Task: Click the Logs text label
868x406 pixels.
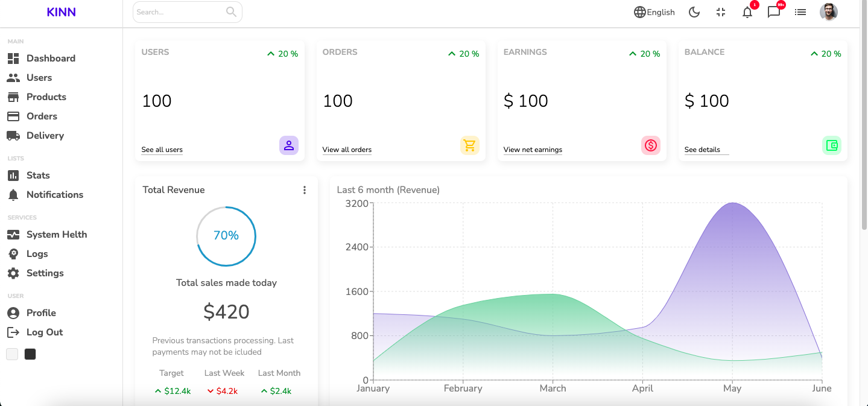Action: click(37, 254)
